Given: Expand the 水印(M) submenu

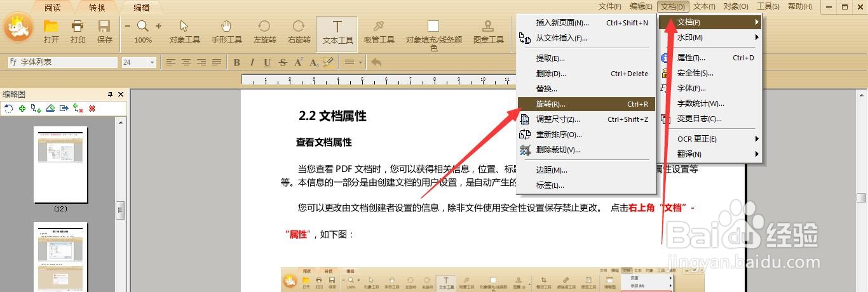Looking at the screenshot, I should point(710,37).
